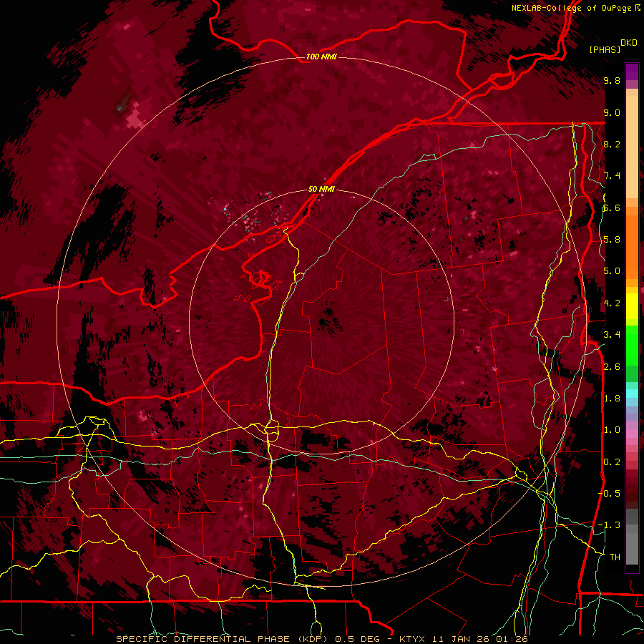Click the 0.2 value on color scale

(x=612, y=462)
